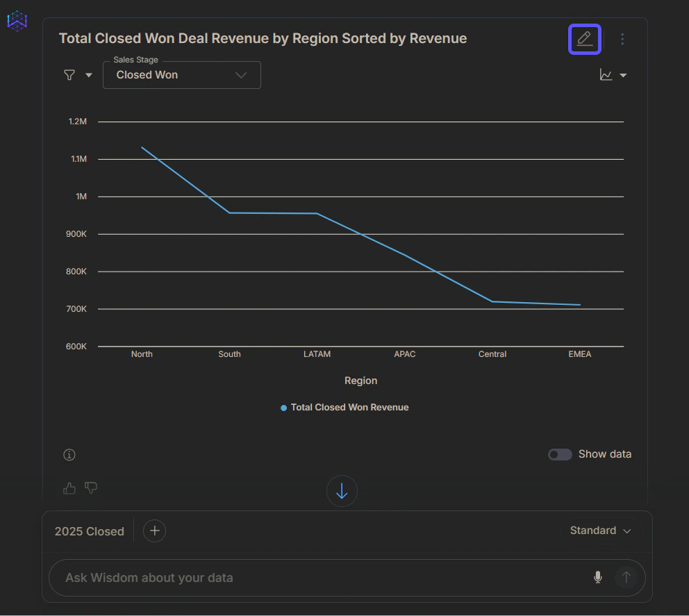Image resolution: width=689 pixels, height=616 pixels.
Task: Click the South axis label
Action: coord(229,354)
